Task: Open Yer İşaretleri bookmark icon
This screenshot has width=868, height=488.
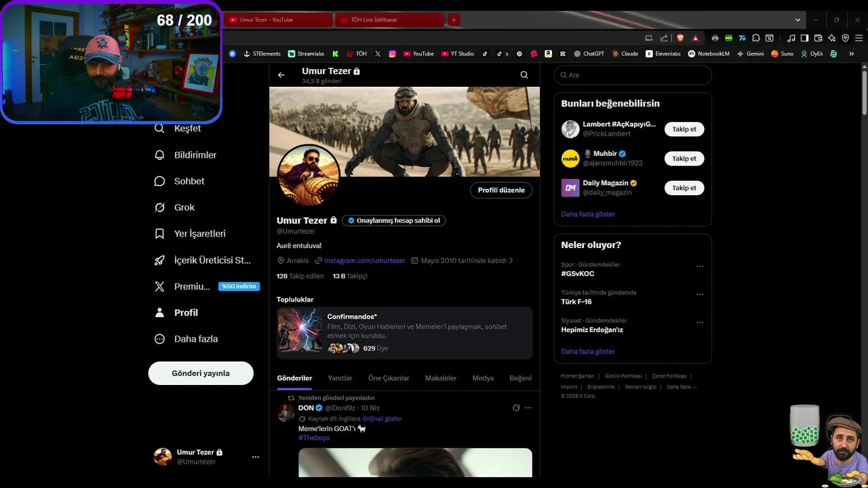Action: point(159,233)
